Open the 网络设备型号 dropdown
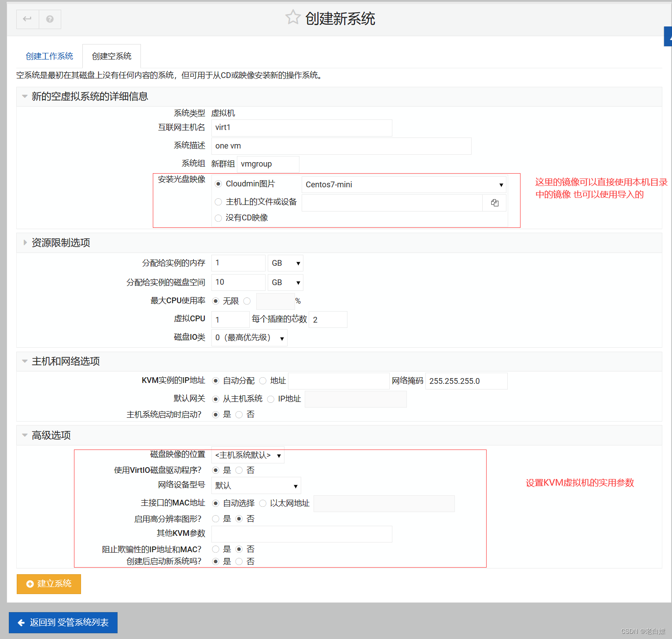Viewport: 672px width, 639px height. pyautogui.click(x=255, y=485)
